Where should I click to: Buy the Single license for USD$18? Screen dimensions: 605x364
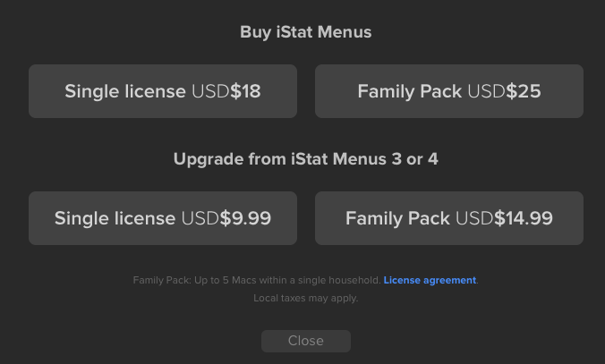point(163,91)
